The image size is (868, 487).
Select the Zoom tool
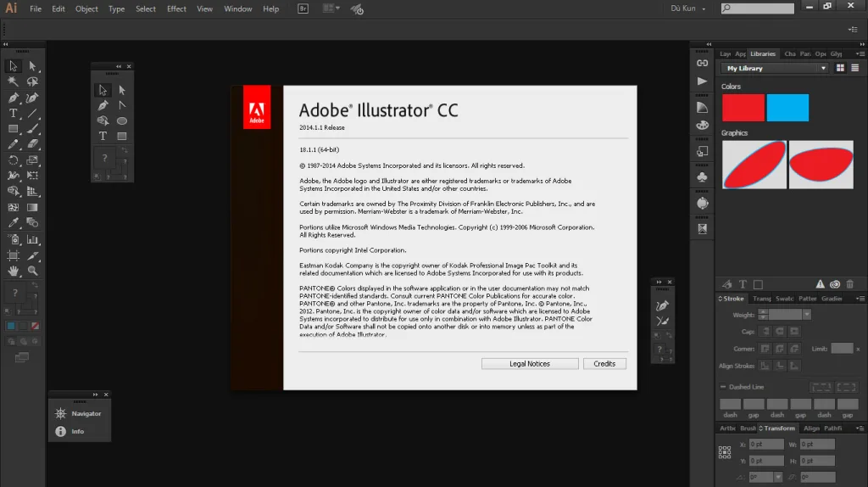coord(32,271)
